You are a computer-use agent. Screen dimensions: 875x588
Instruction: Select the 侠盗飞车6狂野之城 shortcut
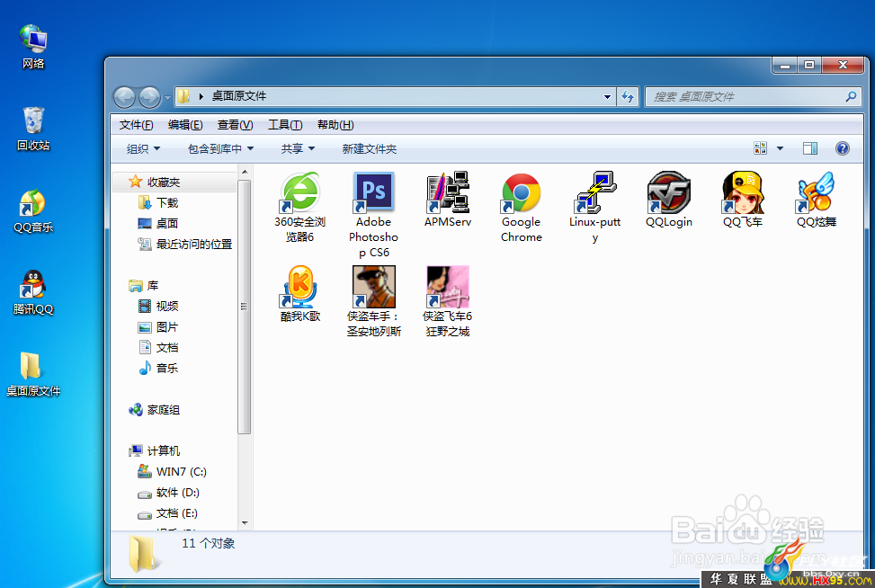point(448,302)
